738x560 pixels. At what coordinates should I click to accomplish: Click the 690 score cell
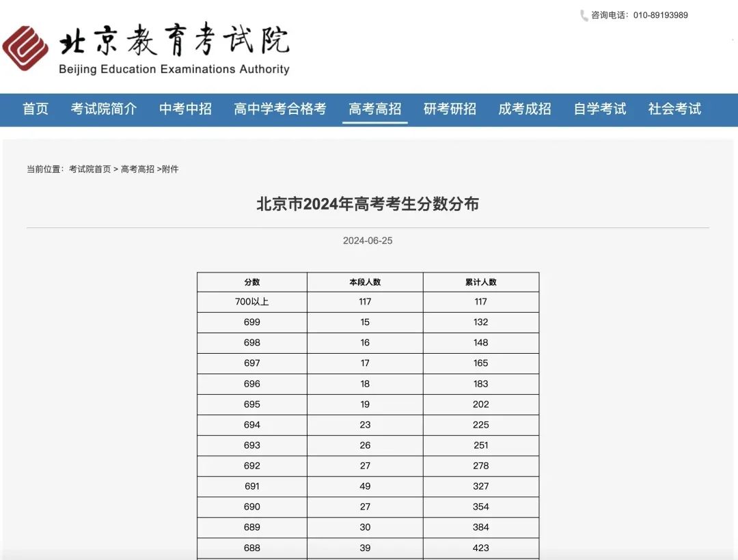point(251,507)
